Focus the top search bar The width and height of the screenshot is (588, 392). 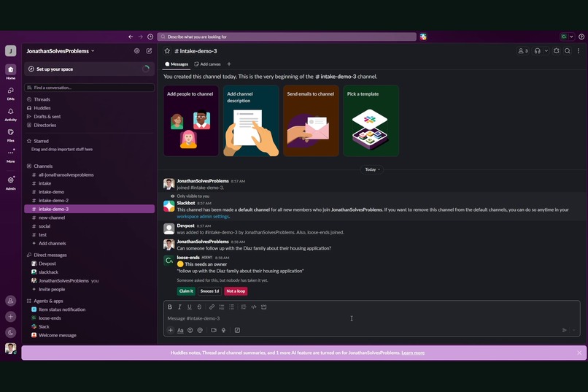(x=287, y=36)
